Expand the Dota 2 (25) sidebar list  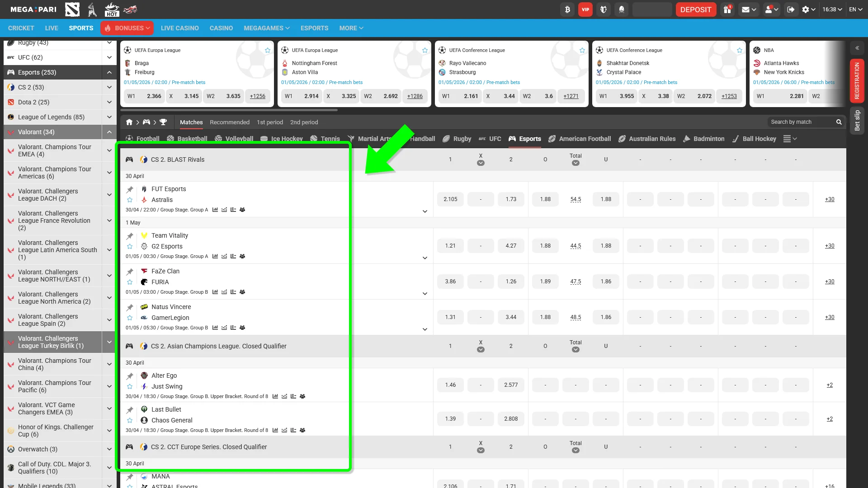coord(109,102)
